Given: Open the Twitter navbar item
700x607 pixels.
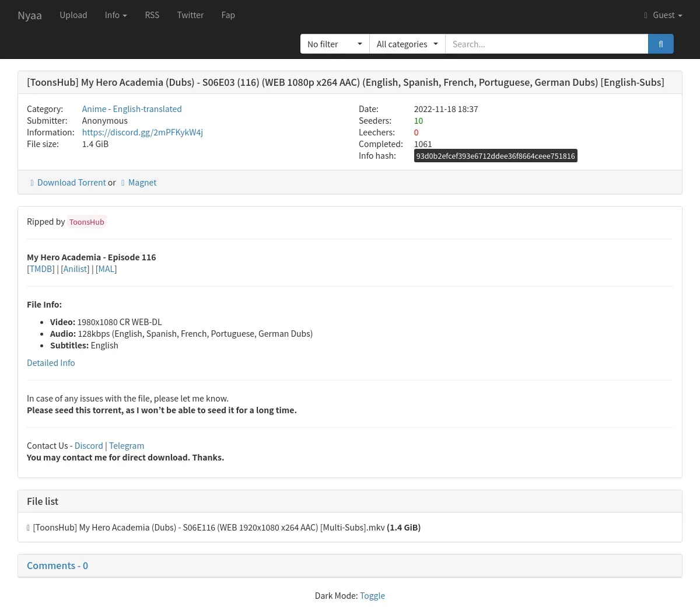Looking at the screenshot, I should point(190,15).
